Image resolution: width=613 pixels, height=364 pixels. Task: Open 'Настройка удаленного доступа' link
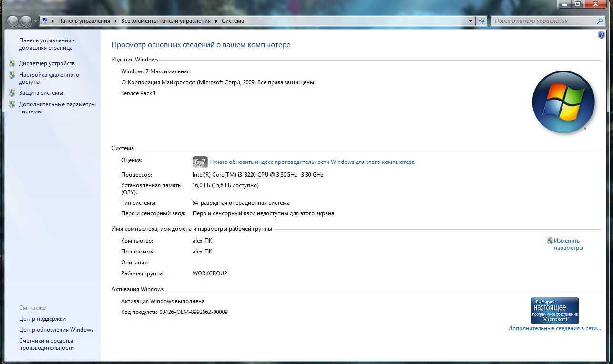49,78
